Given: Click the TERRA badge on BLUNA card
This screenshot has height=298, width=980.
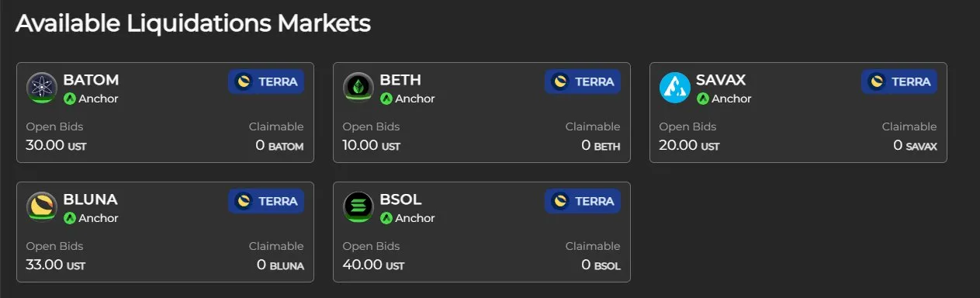Looking at the screenshot, I should [266, 201].
